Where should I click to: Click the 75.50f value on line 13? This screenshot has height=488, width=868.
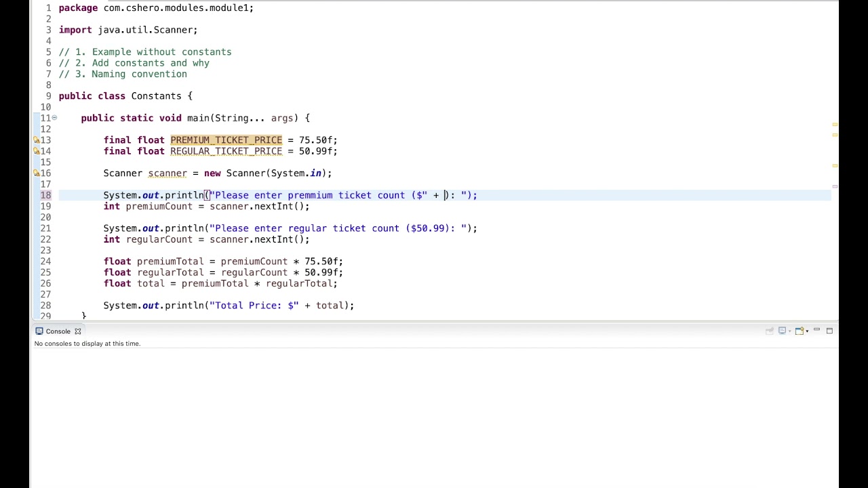point(315,140)
